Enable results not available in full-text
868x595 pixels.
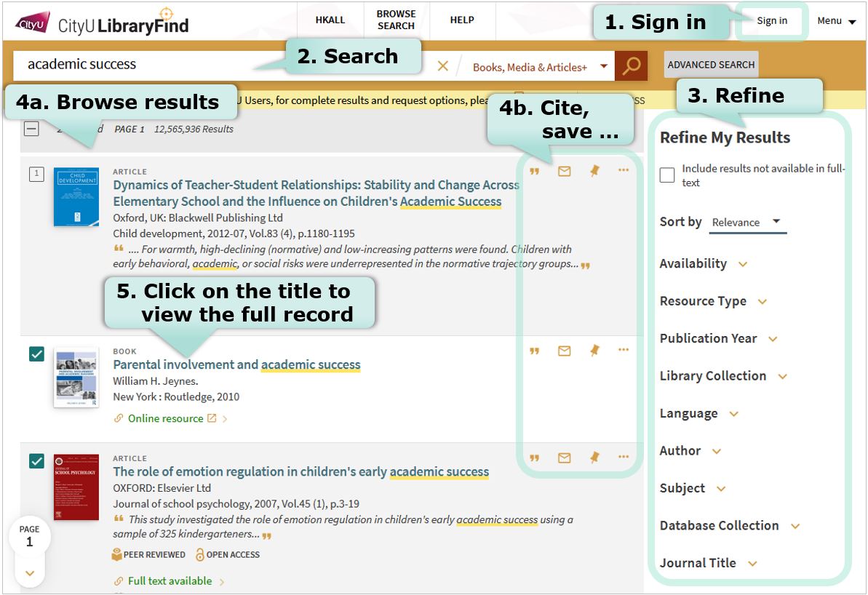pos(666,173)
